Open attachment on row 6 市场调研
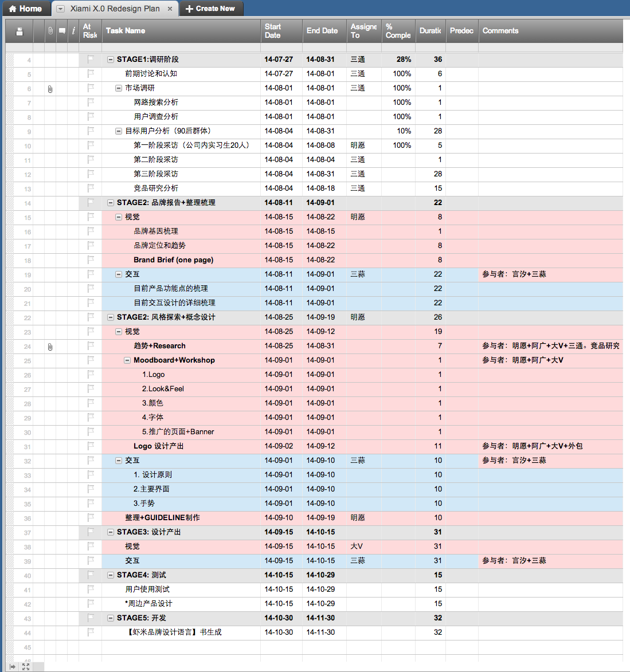Screen dimensions: 630x672 pos(50,89)
